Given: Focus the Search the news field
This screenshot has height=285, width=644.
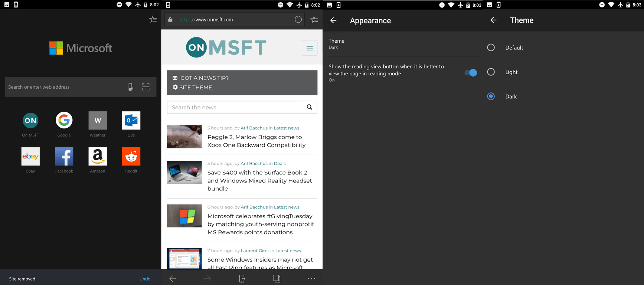Looking at the screenshot, I should (x=235, y=107).
